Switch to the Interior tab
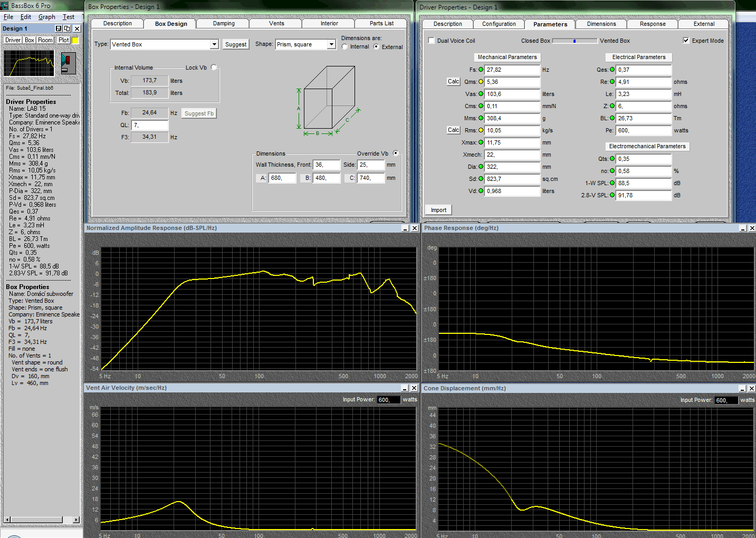 [x=329, y=24]
